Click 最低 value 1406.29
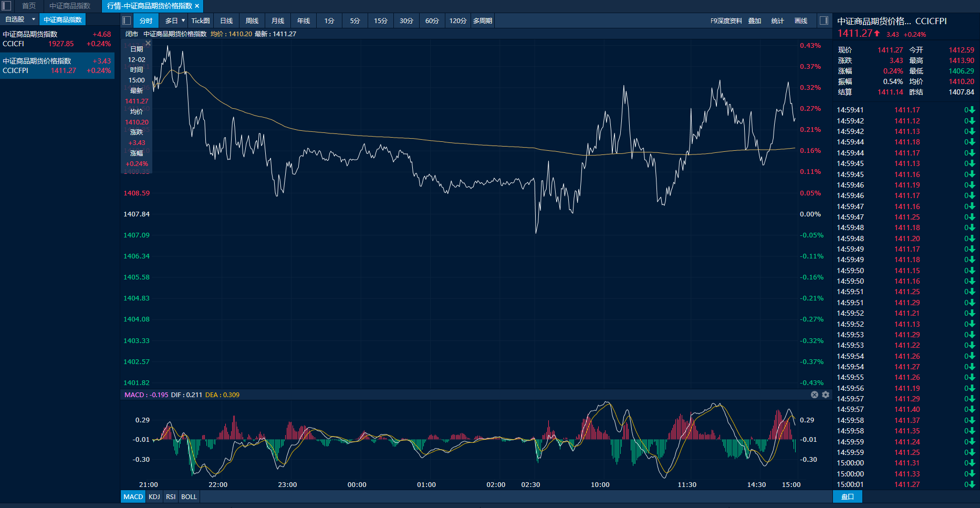This screenshot has width=980, height=508. 961,71
